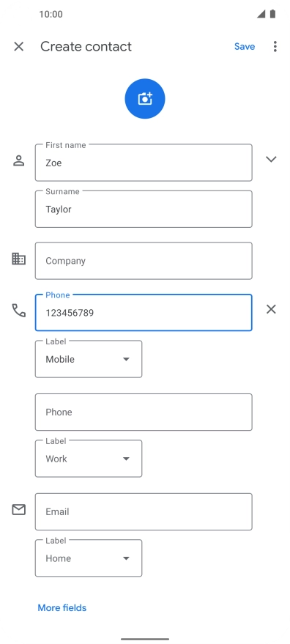Viewport: 290px width, 644px height.
Task: Open the three-dot overflow menu
Action: pyautogui.click(x=275, y=46)
